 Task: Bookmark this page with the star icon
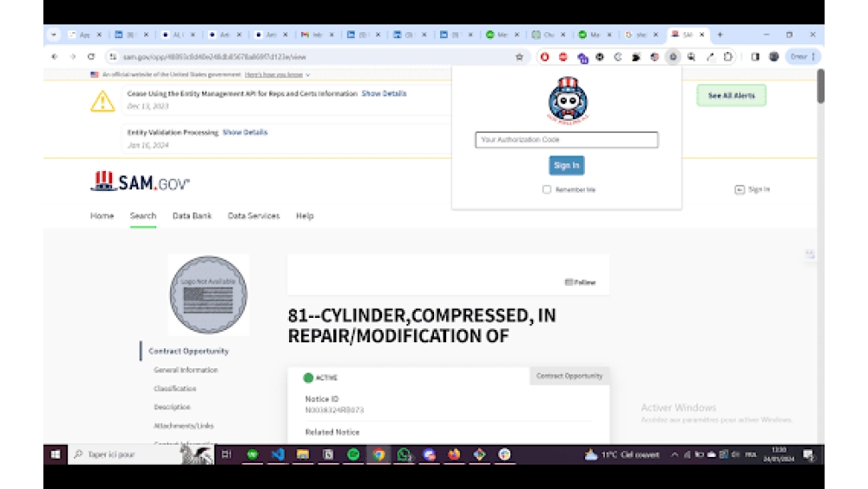519,56
